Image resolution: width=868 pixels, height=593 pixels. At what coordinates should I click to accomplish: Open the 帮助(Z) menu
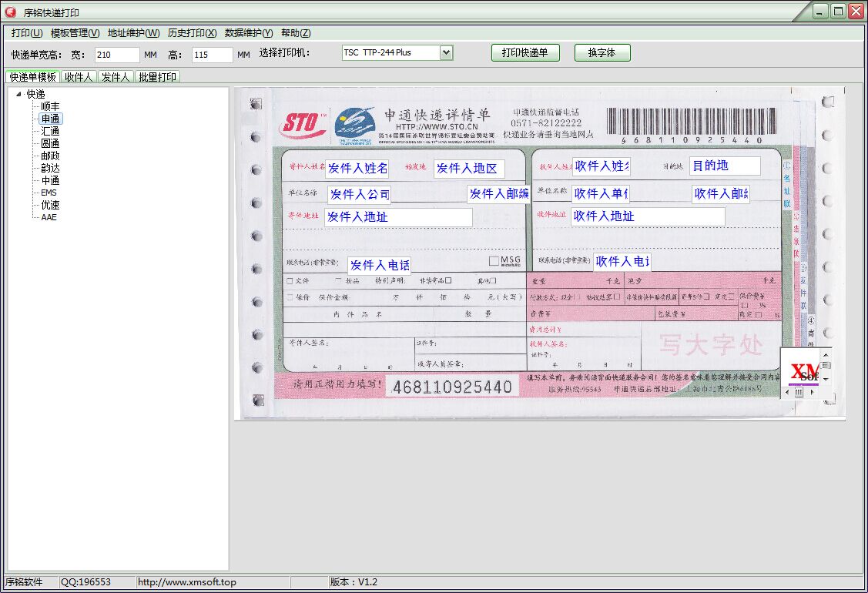296,33
